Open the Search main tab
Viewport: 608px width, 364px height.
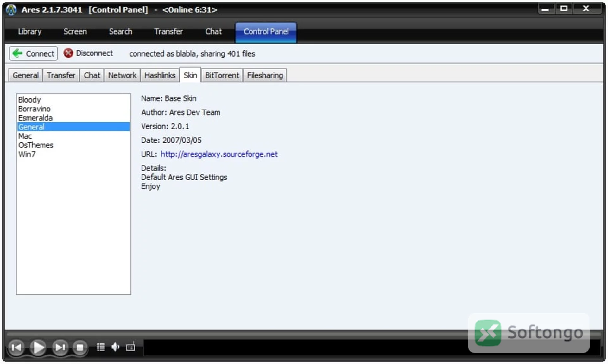click(x=120, y=31)
